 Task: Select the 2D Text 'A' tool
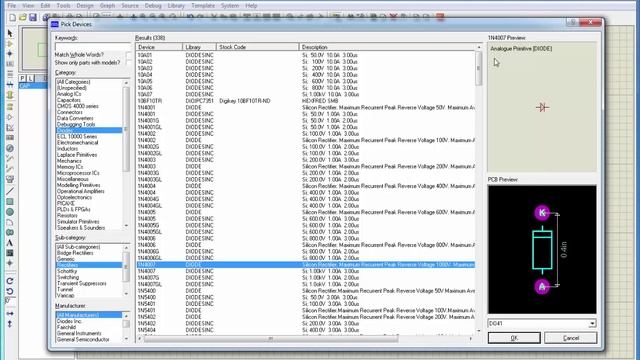pos(10,242)
